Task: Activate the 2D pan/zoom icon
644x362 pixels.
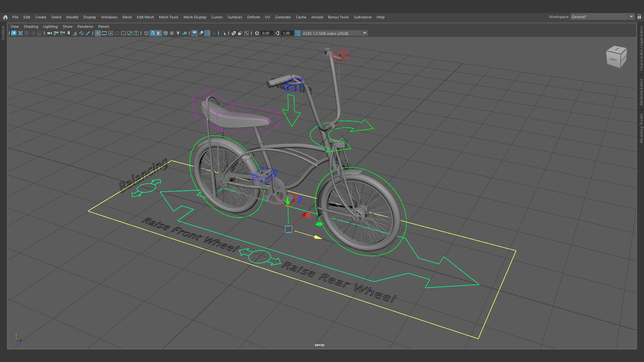Action: (x=82, y=33)
